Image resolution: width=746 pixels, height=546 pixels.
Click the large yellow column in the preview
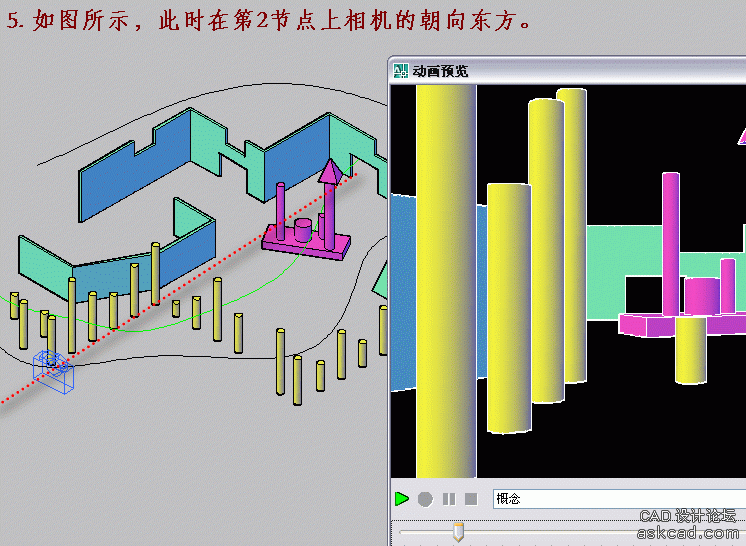446,281
